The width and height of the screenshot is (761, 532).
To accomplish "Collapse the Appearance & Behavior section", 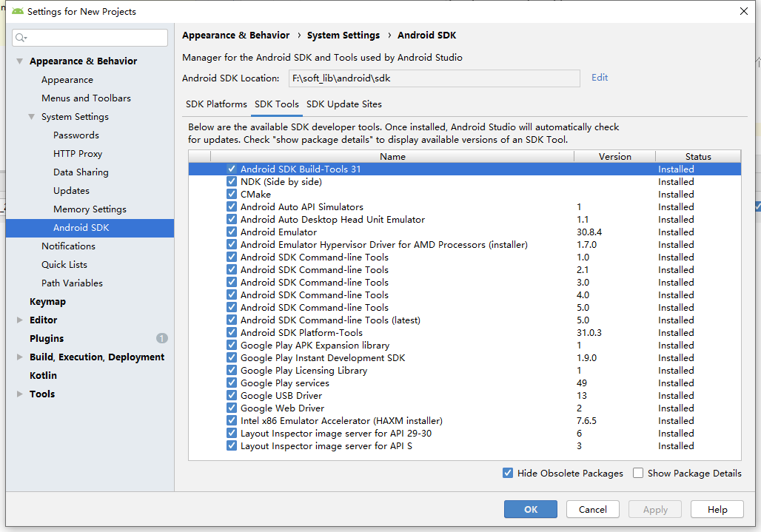I will coord(19,61).
